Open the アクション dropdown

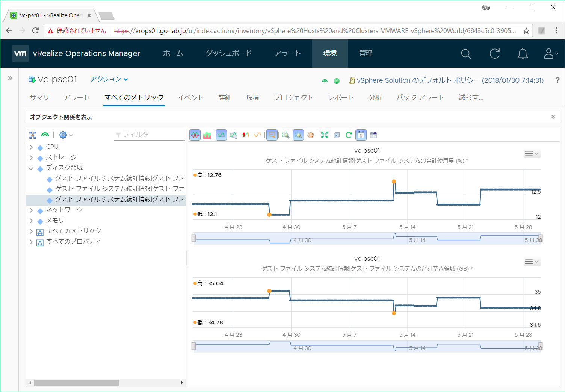click(x=109, y=79)
